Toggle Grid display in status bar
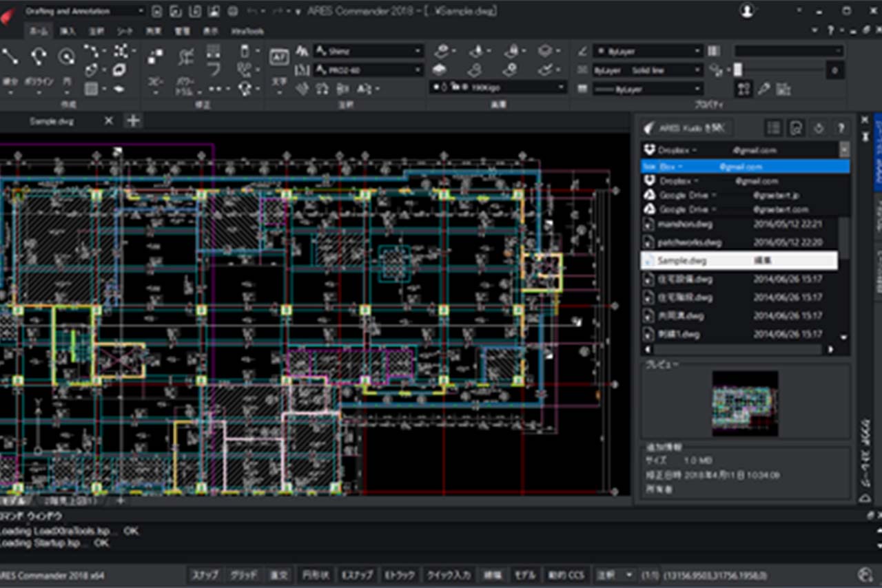 coord(243,575)
